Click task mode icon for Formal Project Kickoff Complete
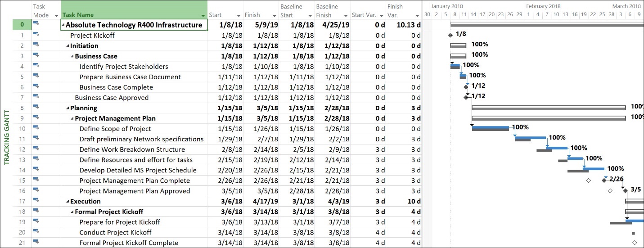The image size is (644, 248). coord(36,242)
